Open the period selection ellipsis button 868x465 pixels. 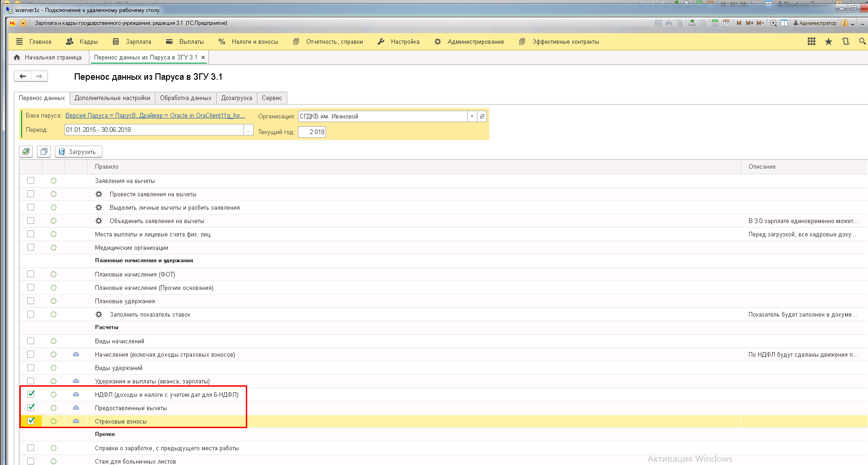pos(249,130)
